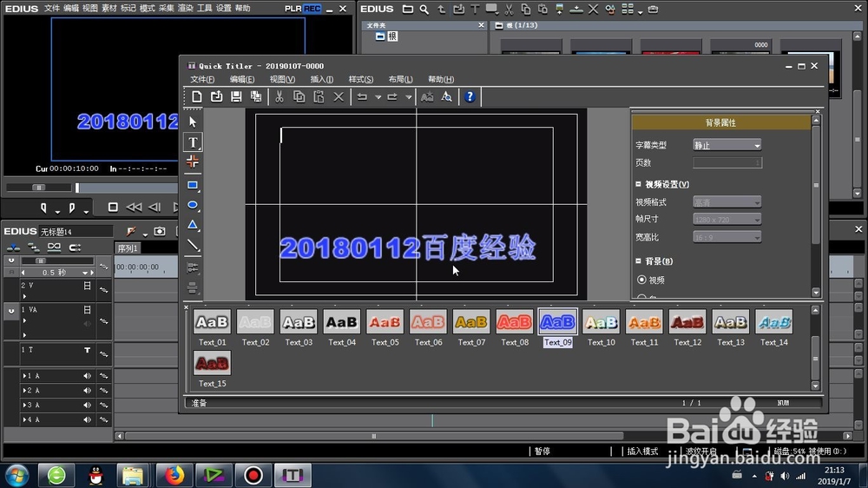Click the folder icon in EDIUS bin toolbar
868x488 pixels.
[408, 9]
